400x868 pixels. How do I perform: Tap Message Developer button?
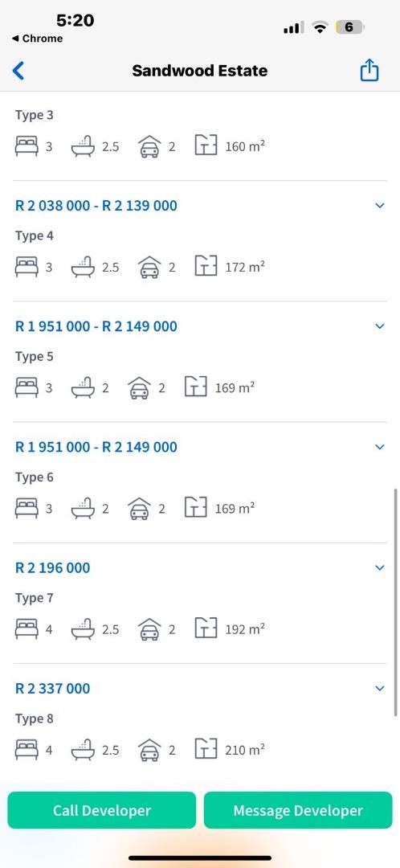click(x=298, y=810)
